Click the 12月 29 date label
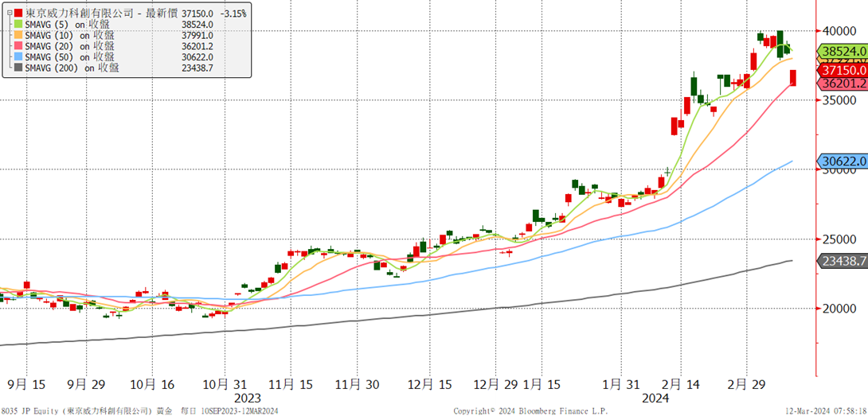Viewport: 868px width, 416px height. (x=494, y=383)
